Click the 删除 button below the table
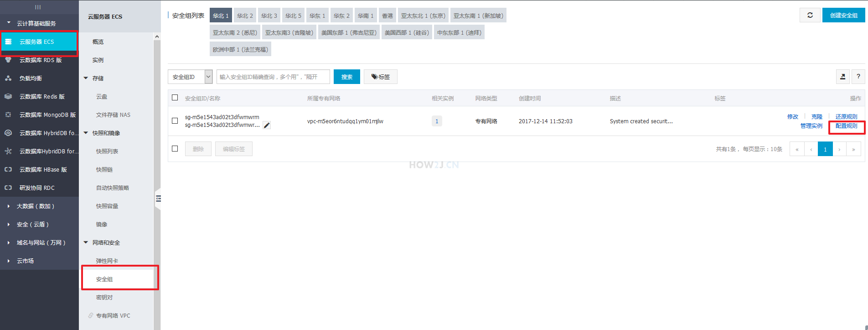 pyautogui.click(x=198, y=149)
